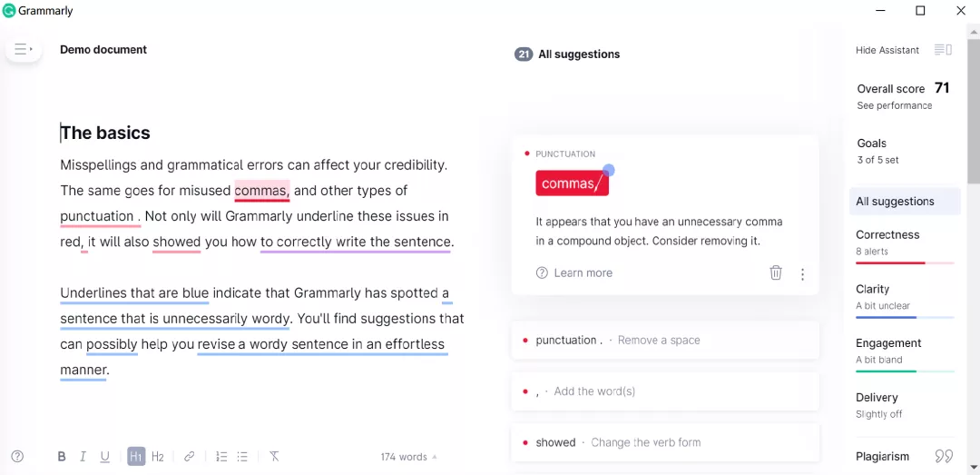
Task: Create a bulleted list
Action: click(x=242, y=457)
